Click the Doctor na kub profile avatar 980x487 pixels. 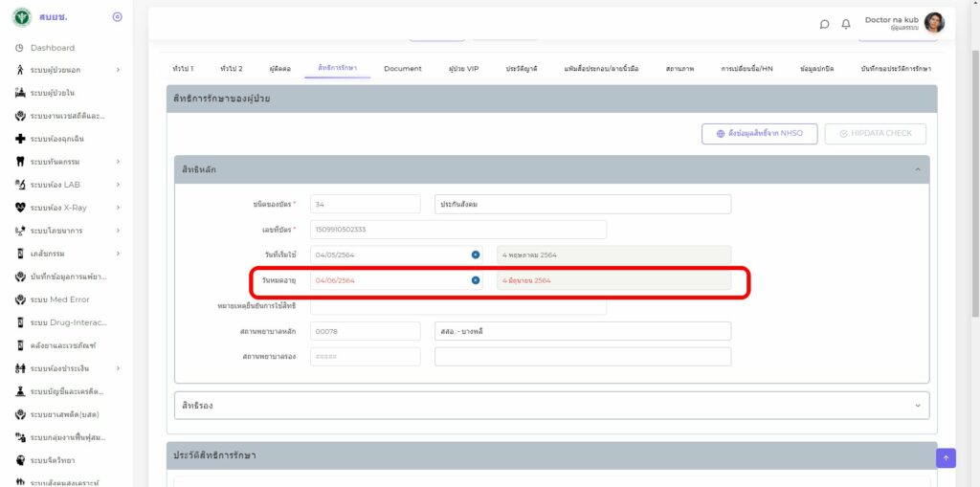tap(934, 23)
